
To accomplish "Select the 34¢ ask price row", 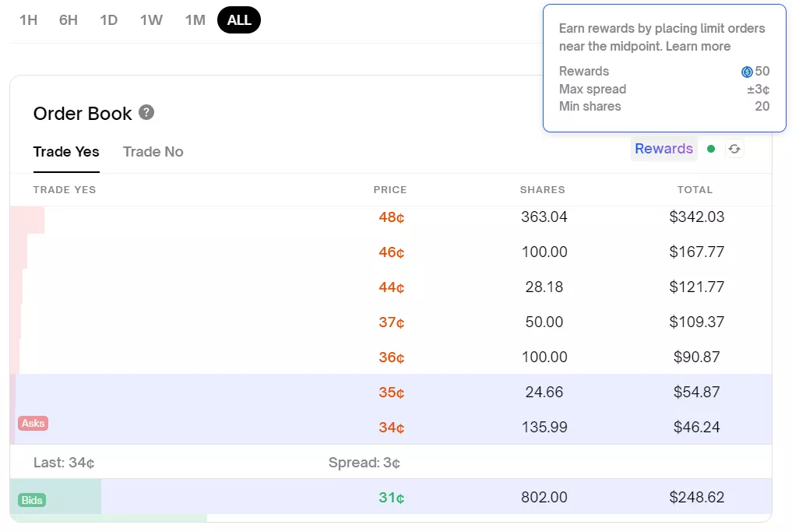I will [391, 427].
